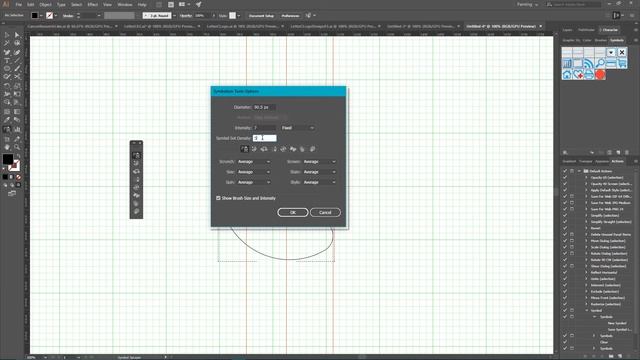Select the Hand tool

tap(7, 147)
